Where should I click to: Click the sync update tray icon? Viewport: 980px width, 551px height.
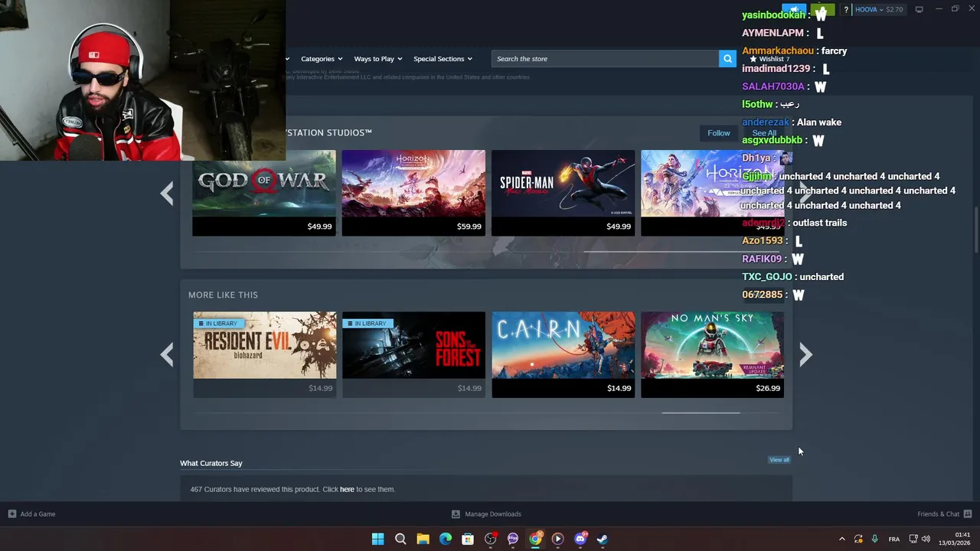click(858, 539)
